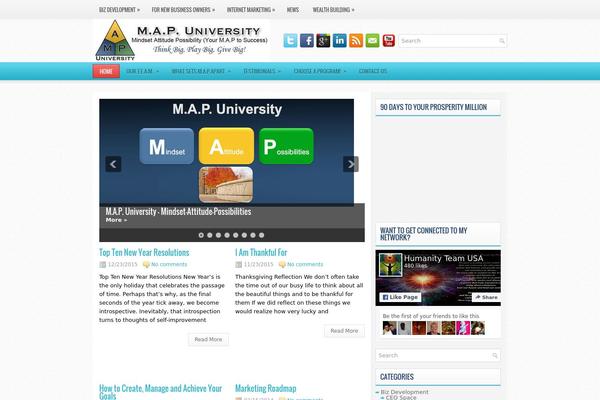Select the second slider pagination dot
Screen dimensions: 600x400
(210, 235)
